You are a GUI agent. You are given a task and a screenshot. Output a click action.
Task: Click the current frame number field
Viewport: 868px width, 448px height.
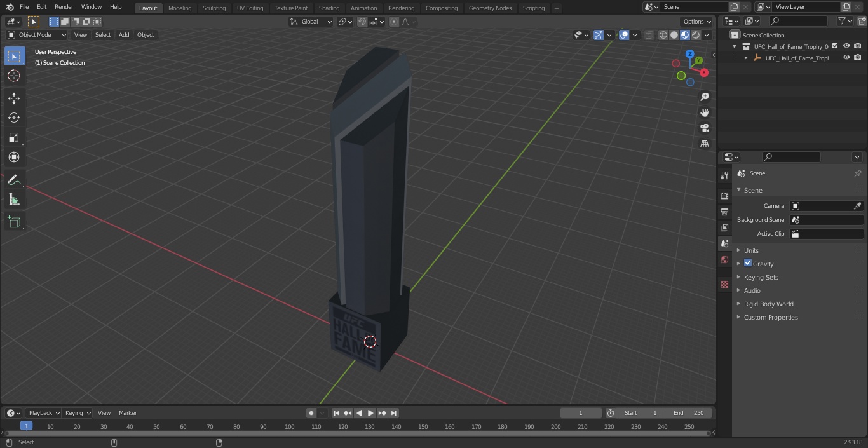click(x=580, y=413)
